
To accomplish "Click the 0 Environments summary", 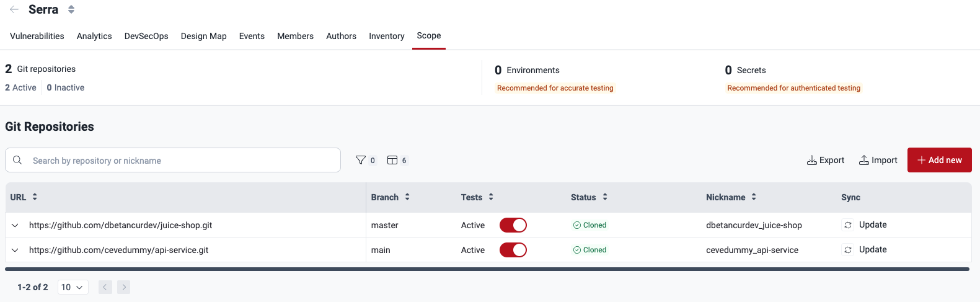I will pos(527,70).
